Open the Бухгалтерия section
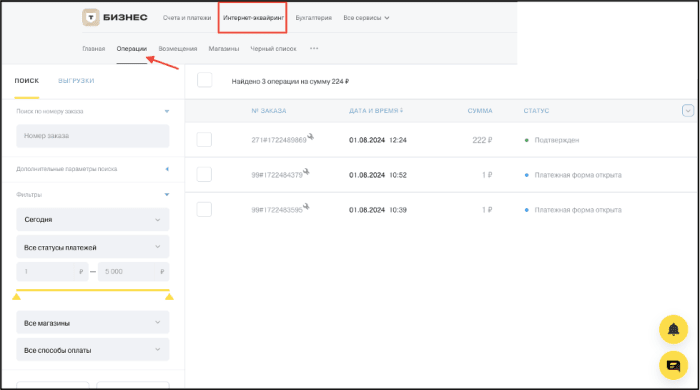The height and width of the screenshot is (390, 700). click(x=313, y=18)
